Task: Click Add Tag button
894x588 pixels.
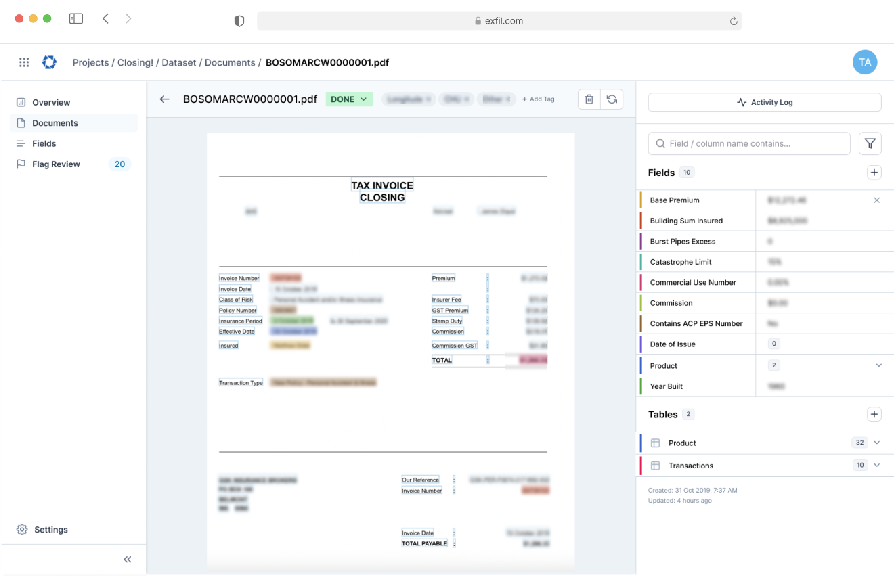Action: pos(538,99)
